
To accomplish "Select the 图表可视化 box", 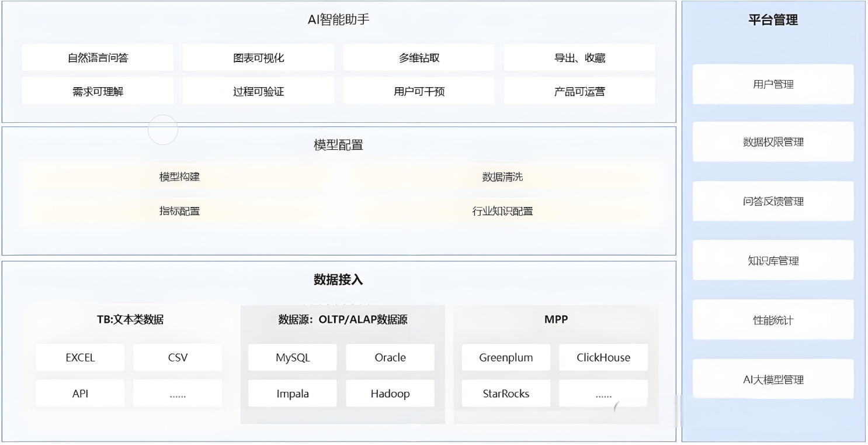I will pos(258,58).
